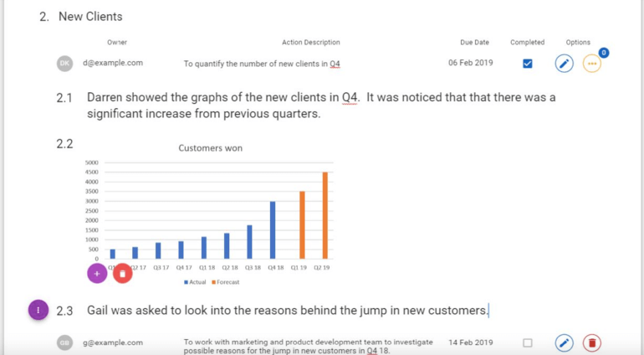Click the blue notification badge showing 0
The width and height of the screenshot is (644, 355).
(604, 53)
